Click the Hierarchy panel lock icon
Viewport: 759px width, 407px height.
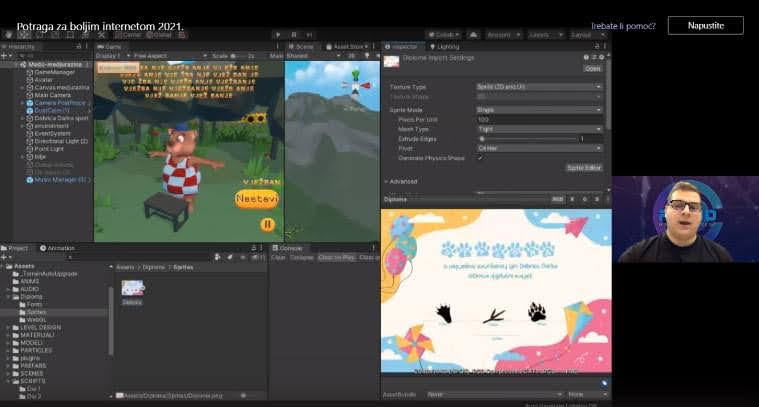(x=79, y=46)
